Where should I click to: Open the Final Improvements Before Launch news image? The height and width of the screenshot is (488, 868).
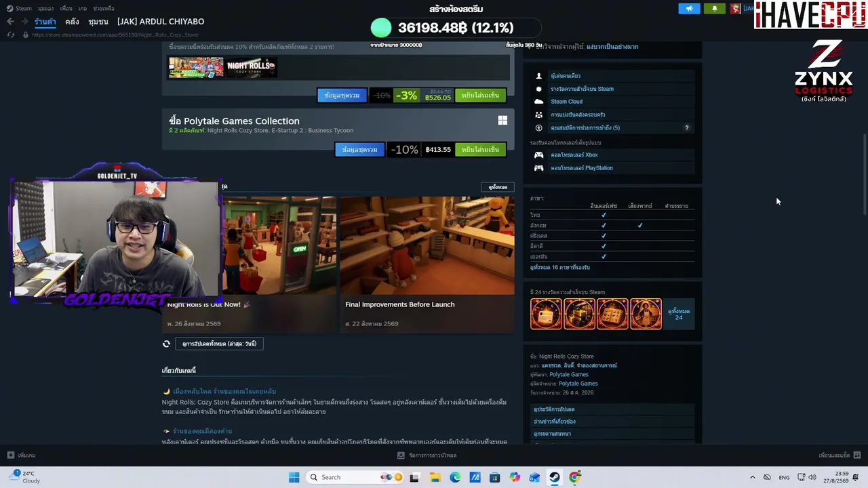[427, 245]
